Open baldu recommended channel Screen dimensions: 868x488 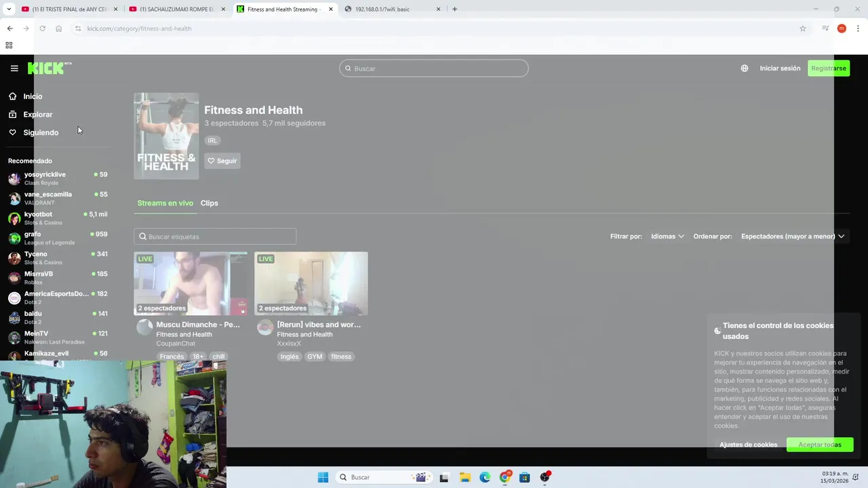[58, 317]
